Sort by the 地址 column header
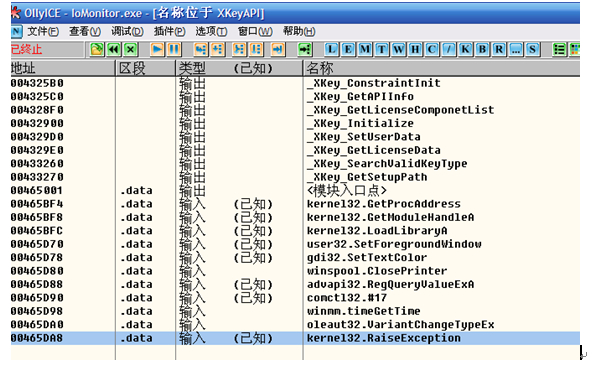Screen dimensions: 600x367 [63, 68]
